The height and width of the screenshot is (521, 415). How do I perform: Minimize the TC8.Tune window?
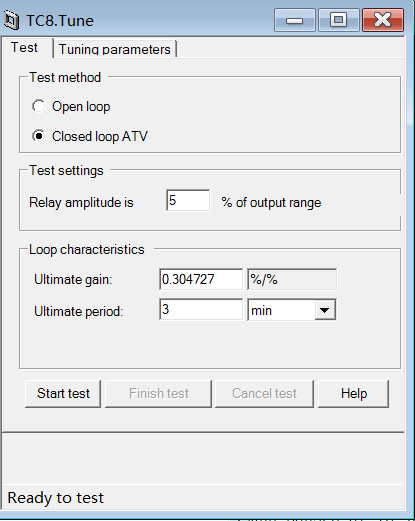(x=295, y=20)
